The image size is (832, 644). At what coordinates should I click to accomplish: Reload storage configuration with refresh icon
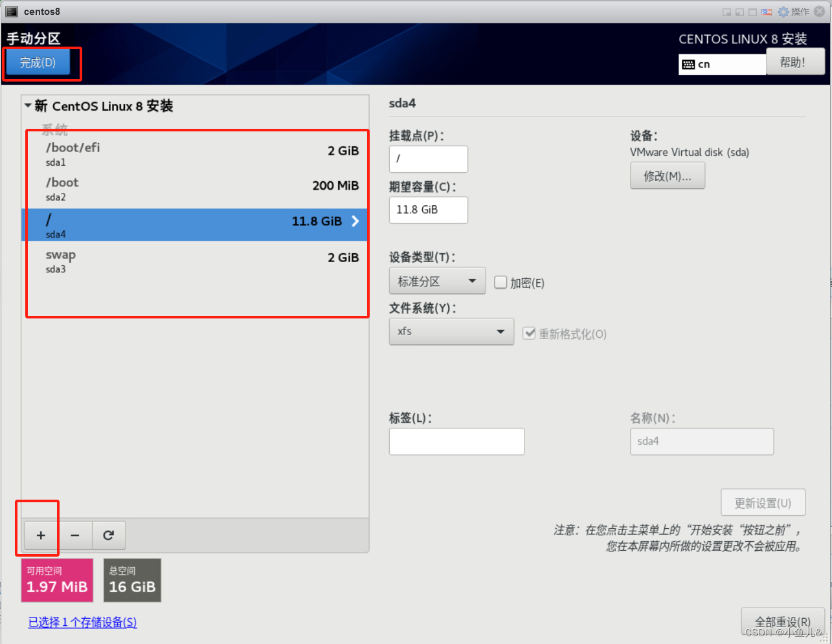(109, 535)
